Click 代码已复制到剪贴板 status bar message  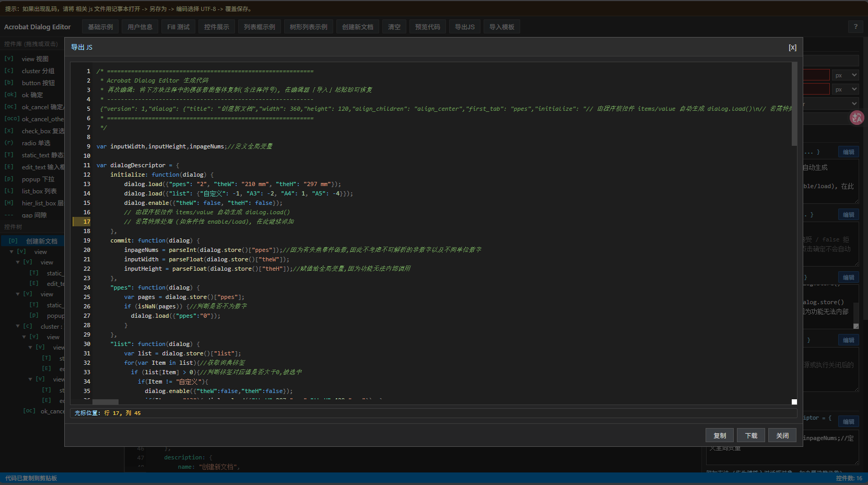[31, 478]
